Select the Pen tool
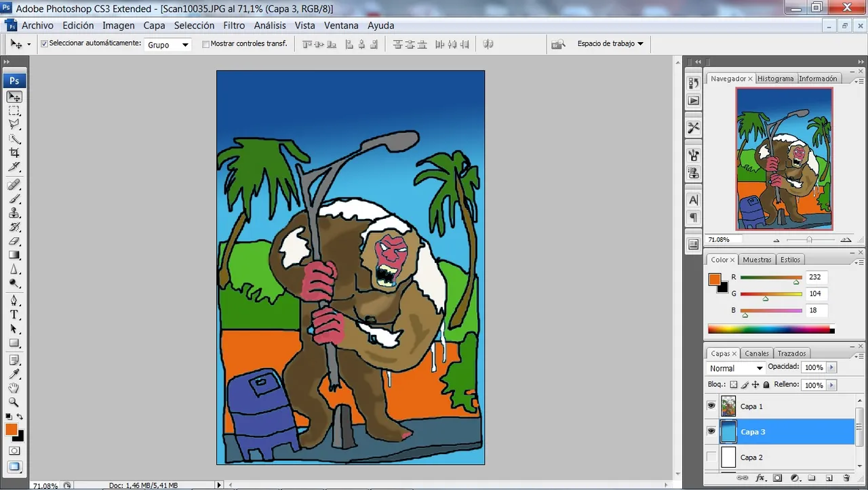Screen dimensions: 868x490 pos(14,301)
